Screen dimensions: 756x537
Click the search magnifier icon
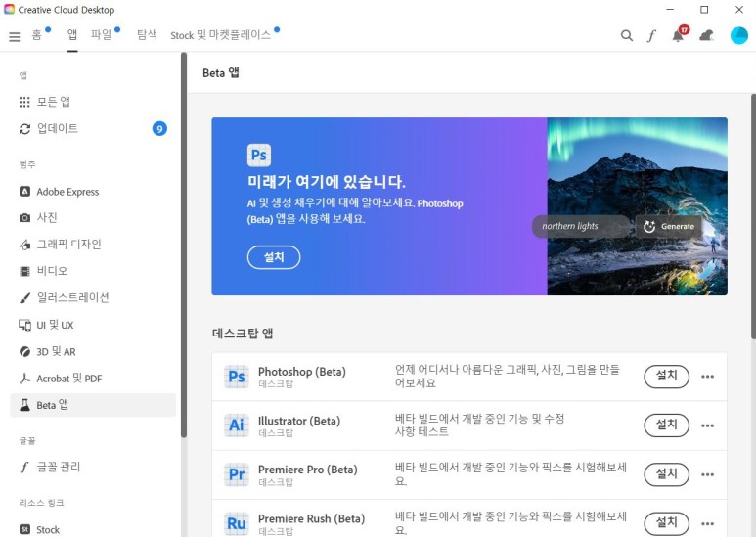626,35
